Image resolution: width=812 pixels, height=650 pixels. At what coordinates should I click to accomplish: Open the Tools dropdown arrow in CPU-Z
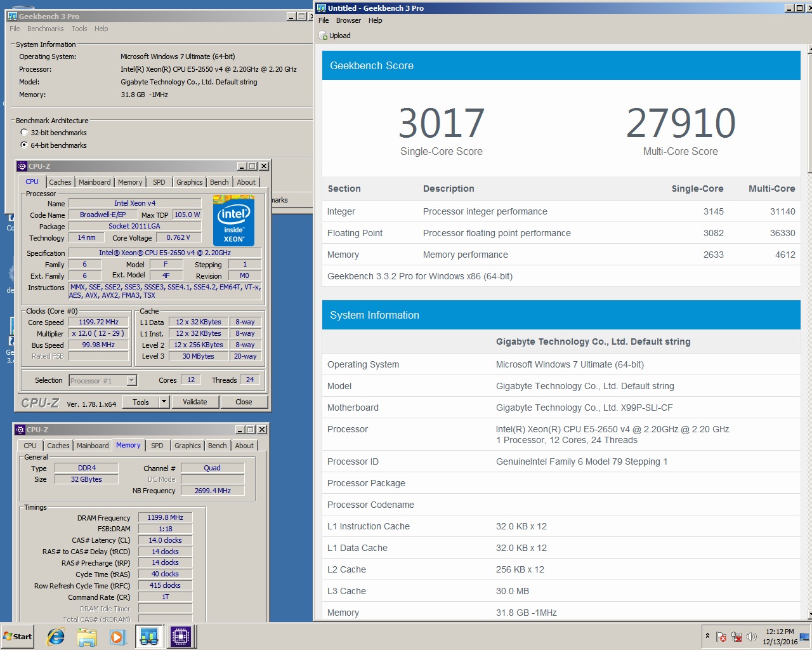[164, 402]
